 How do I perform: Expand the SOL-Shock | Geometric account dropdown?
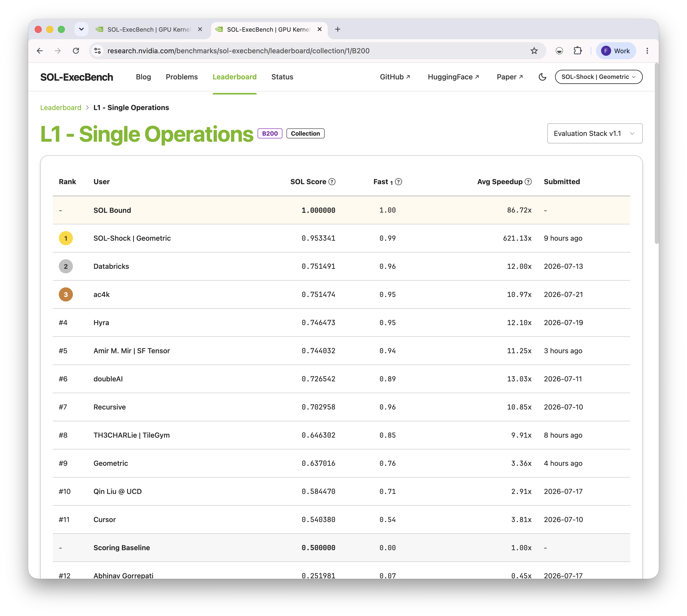pyautogui.click(x=598, y=77)
